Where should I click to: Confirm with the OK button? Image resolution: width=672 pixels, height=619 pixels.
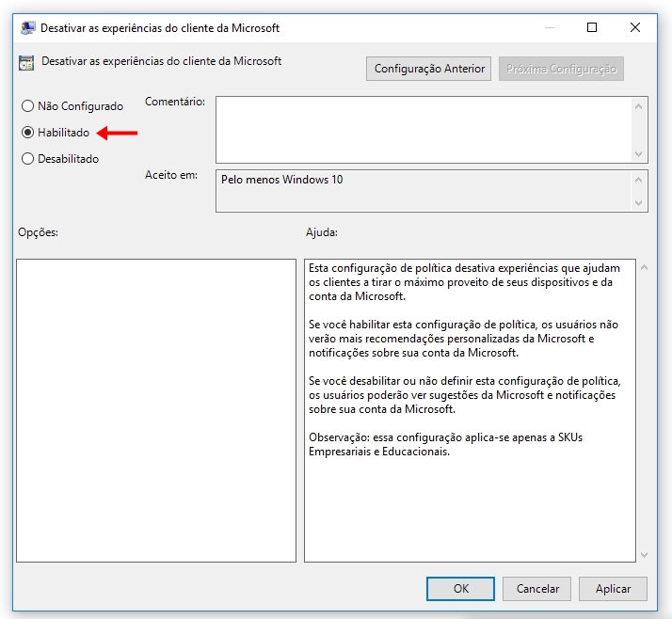click(x=460, y=589)
